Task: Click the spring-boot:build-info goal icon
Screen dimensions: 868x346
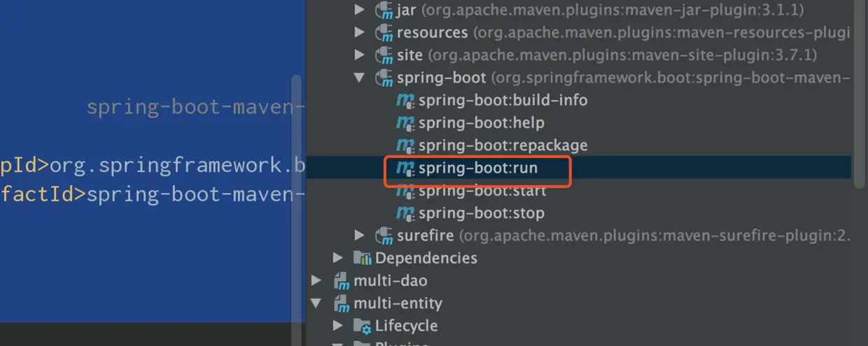Action: click(405, 101)
